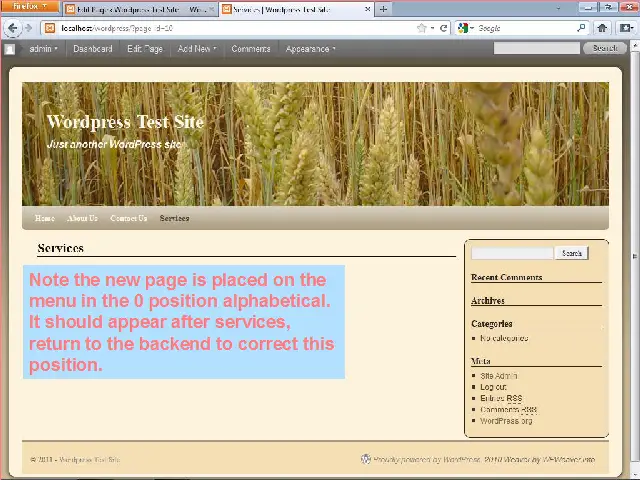The image size is (640, 480).
Task: Open the list all tabs dropdown
Action: [558, 9]
